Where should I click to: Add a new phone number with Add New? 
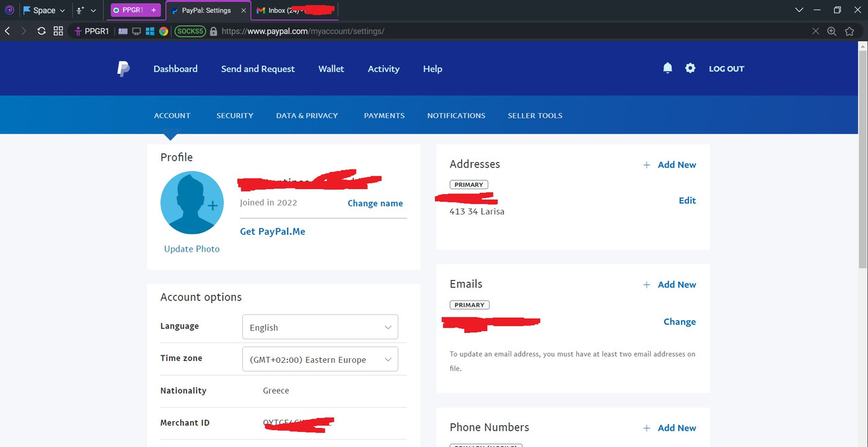pos(677,428)
